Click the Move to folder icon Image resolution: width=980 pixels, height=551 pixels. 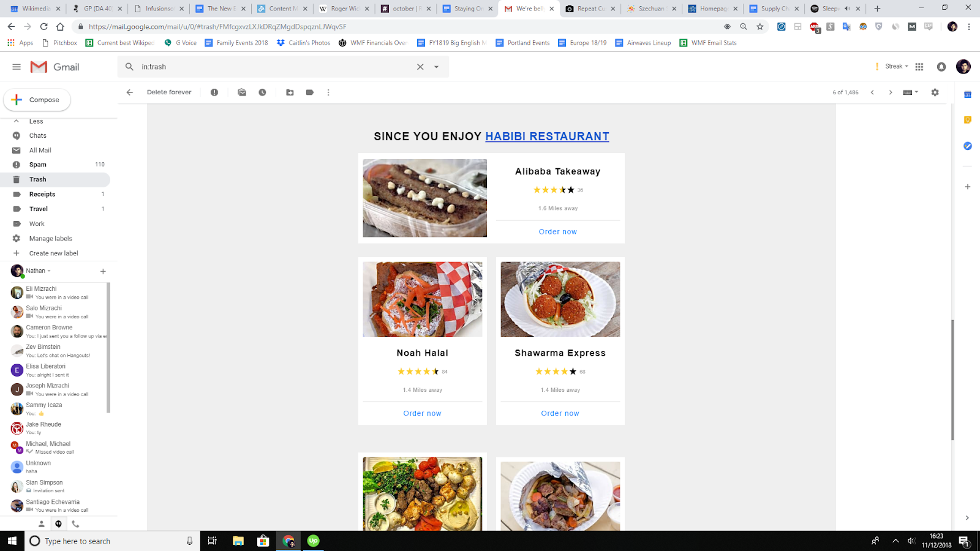pos(290,92)
